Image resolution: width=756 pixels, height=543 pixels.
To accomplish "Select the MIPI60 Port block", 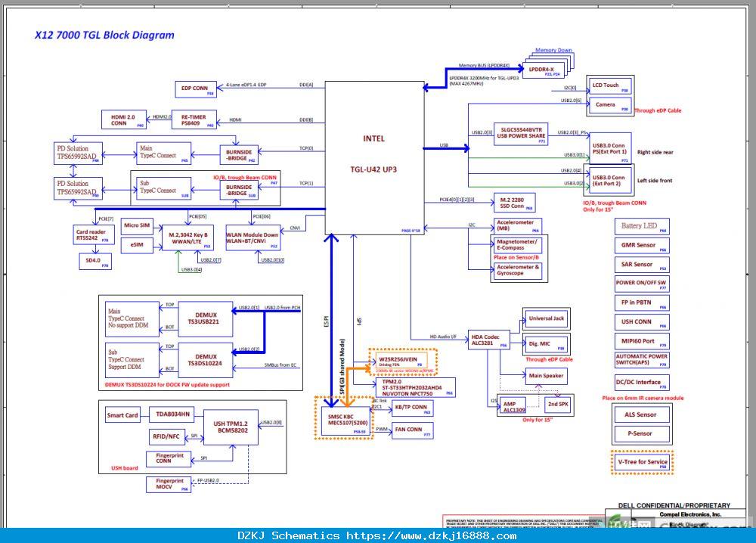I will click(642, 341).
